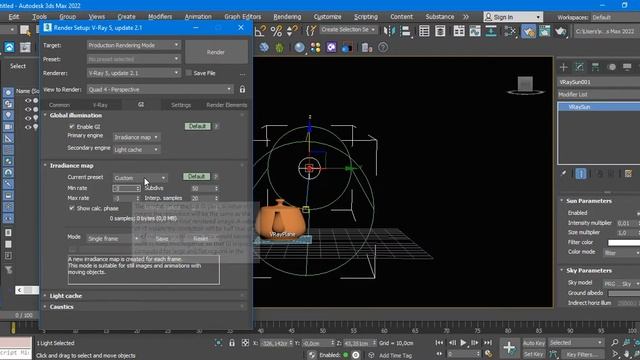Click the V-Ray sphere toolbar icon
640x360 pixels.
pyautogui.click(x=300, y=47)
